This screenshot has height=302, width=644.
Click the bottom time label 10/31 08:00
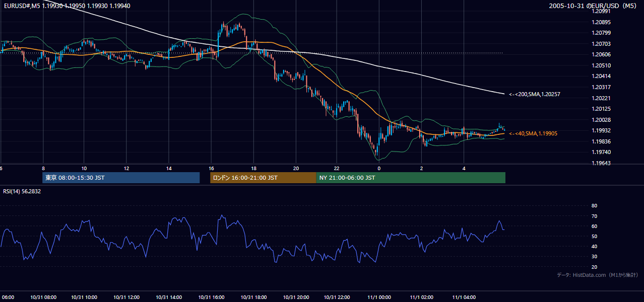coord(42,297)
